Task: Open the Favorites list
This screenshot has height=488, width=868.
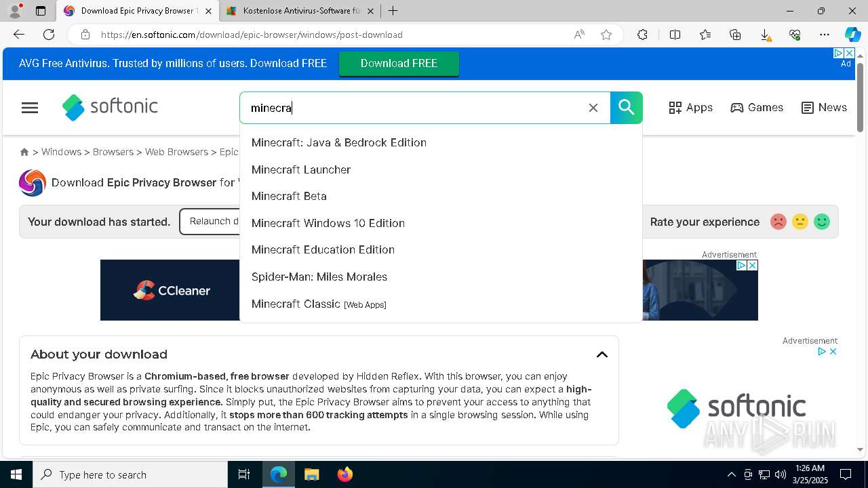Action: point(705,35)
